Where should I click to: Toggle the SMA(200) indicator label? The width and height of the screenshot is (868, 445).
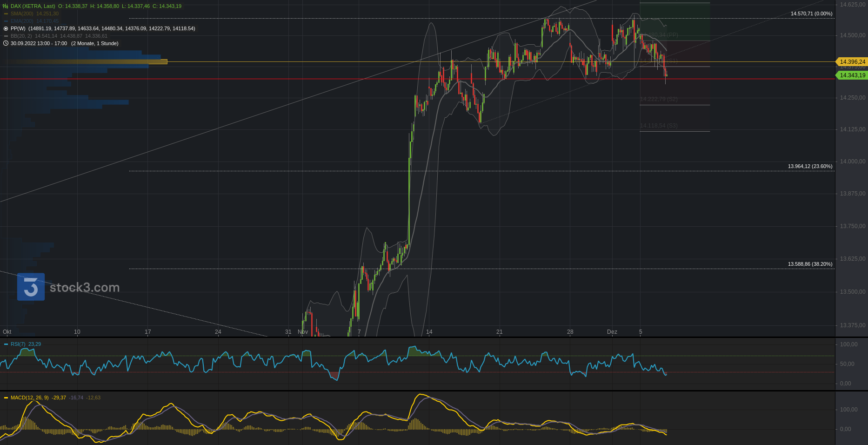coord(22,13)
